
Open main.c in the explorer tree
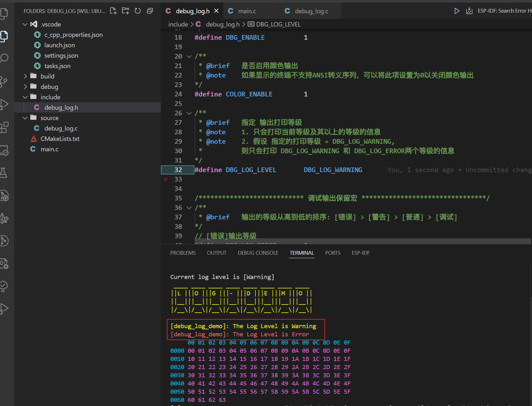click(88, 149)
